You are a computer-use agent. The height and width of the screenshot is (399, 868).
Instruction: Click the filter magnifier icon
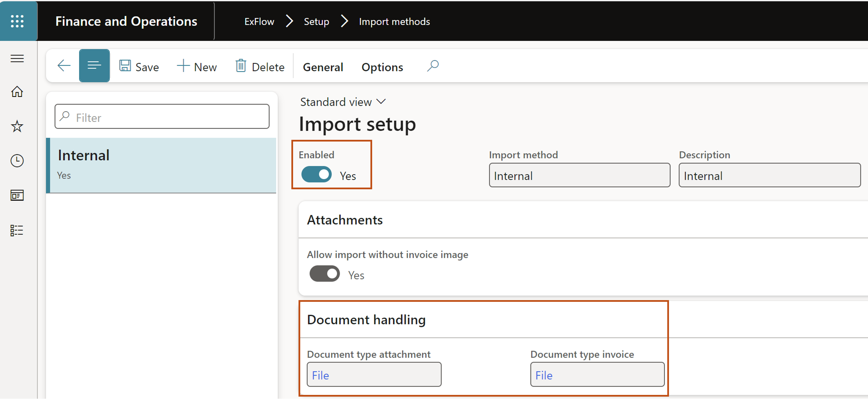pos(65,117)
